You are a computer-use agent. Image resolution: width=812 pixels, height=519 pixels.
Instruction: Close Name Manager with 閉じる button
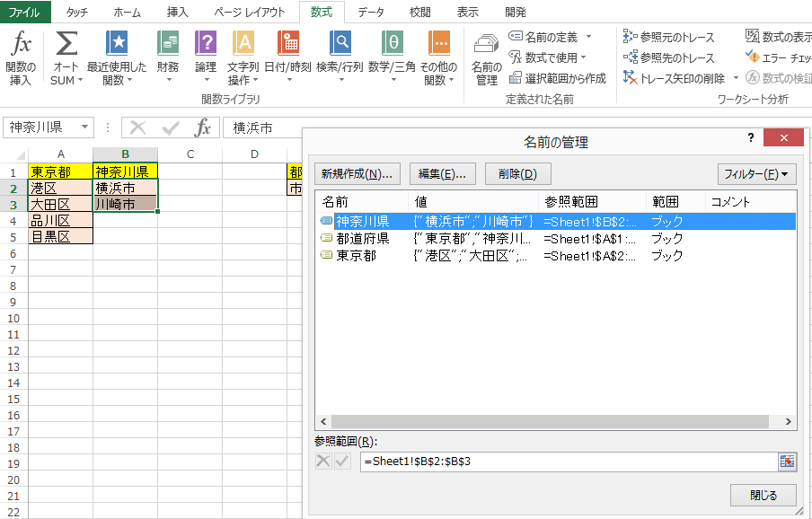coord(763,495)
